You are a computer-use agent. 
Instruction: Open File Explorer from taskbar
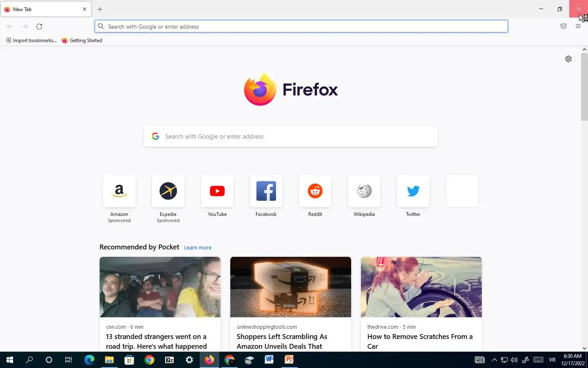pos(109,360)
